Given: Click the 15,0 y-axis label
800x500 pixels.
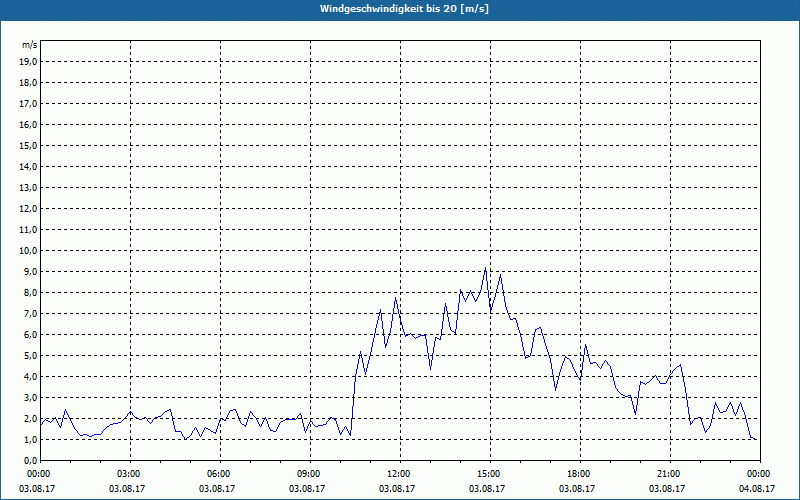Looking at the screenshot, I should tap(29, 145).
